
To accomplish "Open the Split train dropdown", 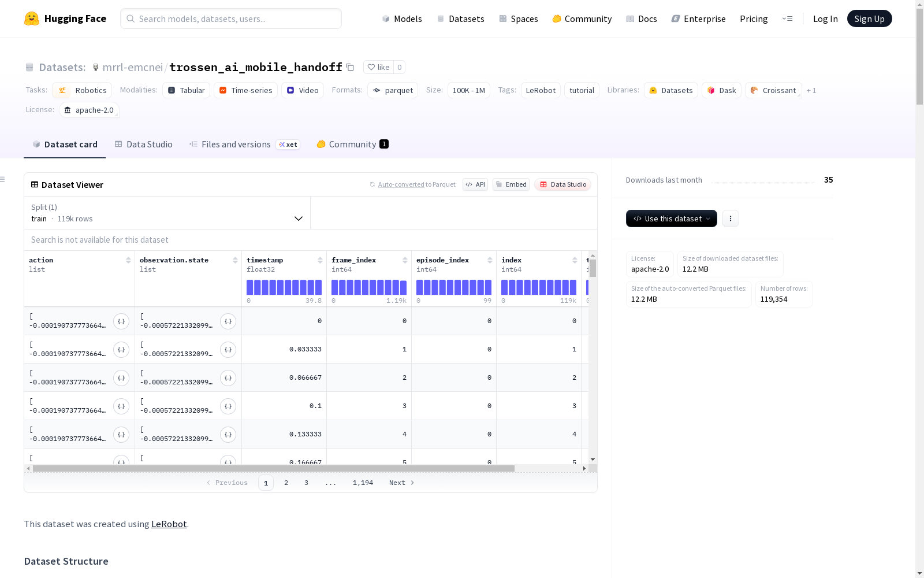I will pos(167,213).
